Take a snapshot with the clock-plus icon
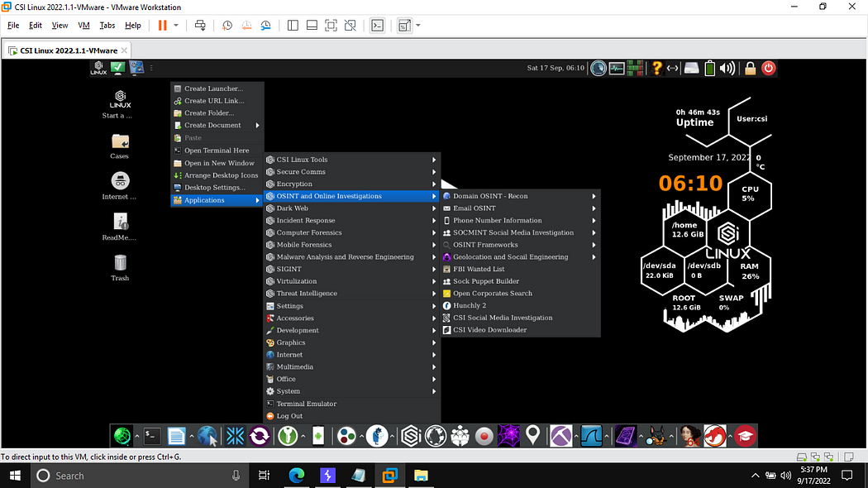Image resolution: width=868 pixels, height=488 pixels. [x=227, y=26]
